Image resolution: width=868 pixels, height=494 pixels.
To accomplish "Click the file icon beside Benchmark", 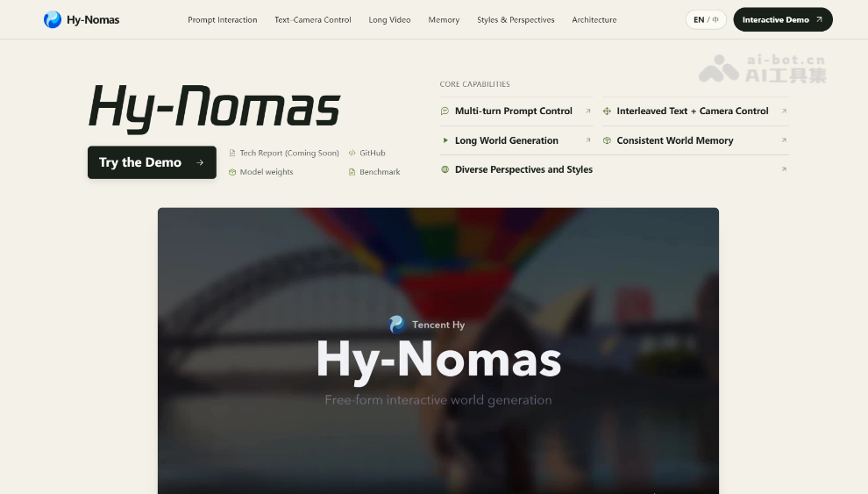I will pyautogui.click(x=352, y=172).
